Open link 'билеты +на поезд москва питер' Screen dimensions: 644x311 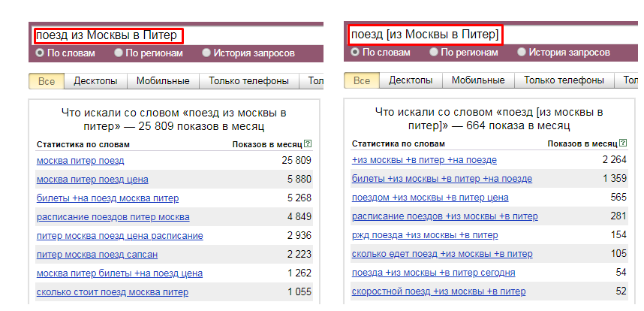click(x=107, y=198)
